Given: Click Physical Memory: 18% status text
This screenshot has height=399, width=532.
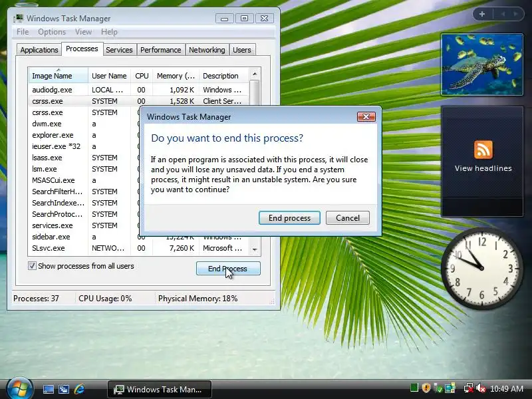Looking at the screenshot, I should (x=198, y=299).
